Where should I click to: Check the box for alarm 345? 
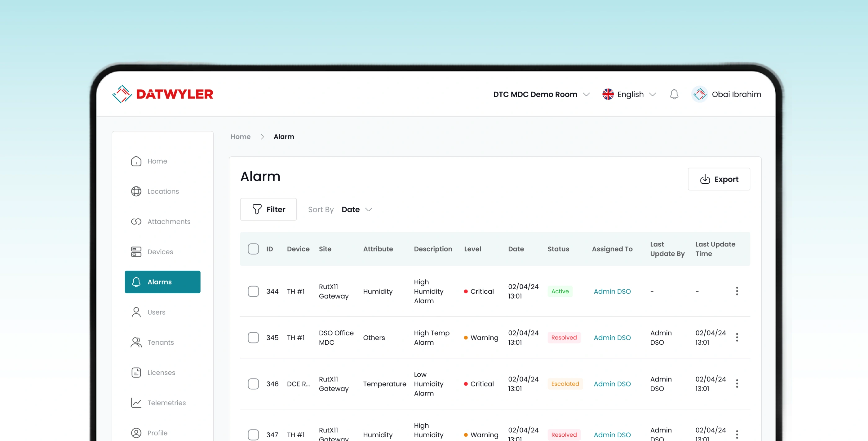(x=253, y=337)
